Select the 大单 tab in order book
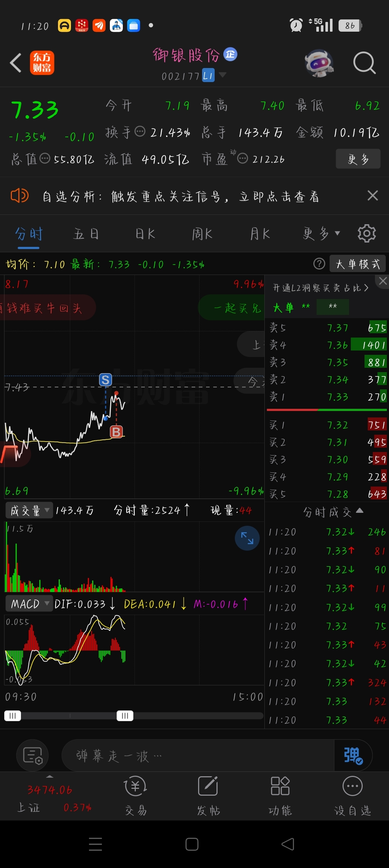Viewport: 389px width, 868px height. (x=283, y=307)
